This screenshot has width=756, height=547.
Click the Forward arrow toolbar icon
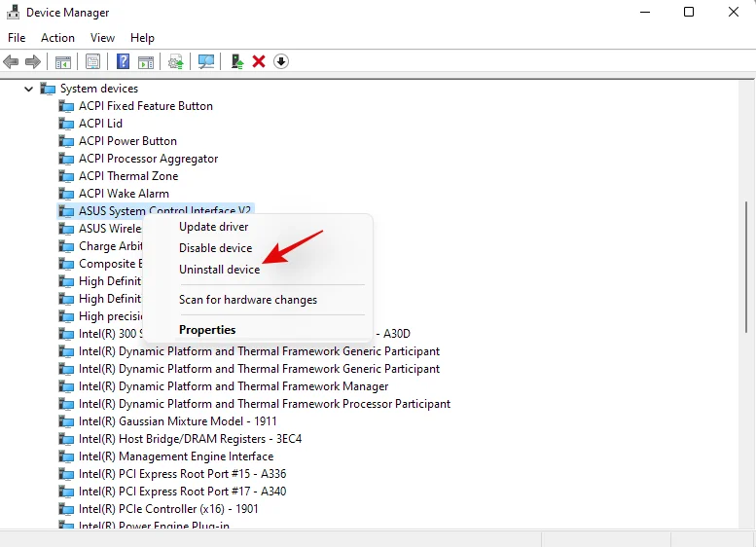click(33, 61)
